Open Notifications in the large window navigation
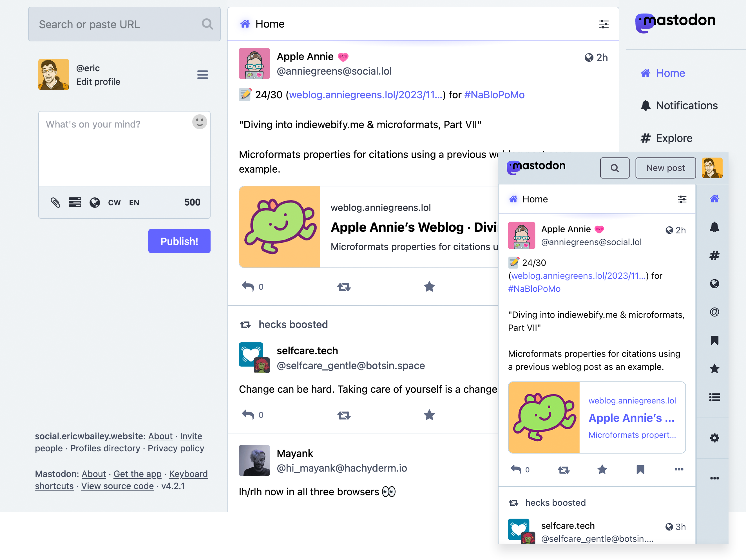The height and width of the screenshot is (560, 746). [679, 106]
